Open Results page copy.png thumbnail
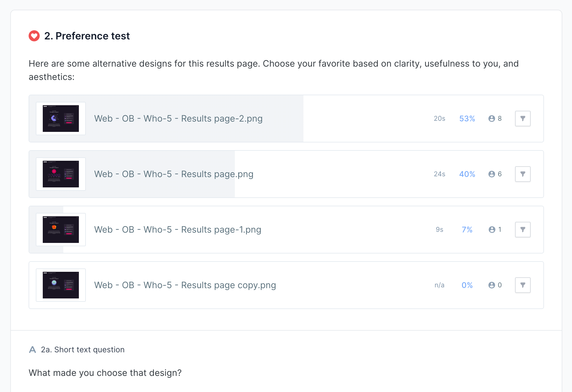Screen dimensions: 572x392 point(61,285)
